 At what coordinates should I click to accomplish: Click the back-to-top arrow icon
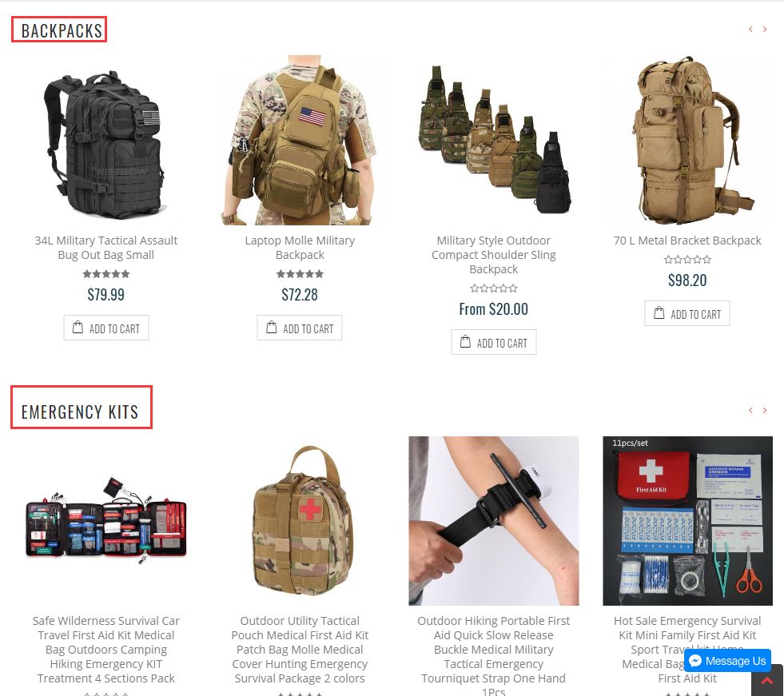(x=767, y=682)
